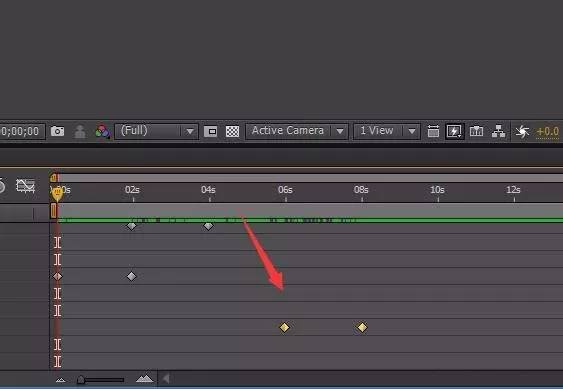Toggle the Region of Interest icon
Image resolution: width=563 pixels, height=389 pixels.
[210, 131]
